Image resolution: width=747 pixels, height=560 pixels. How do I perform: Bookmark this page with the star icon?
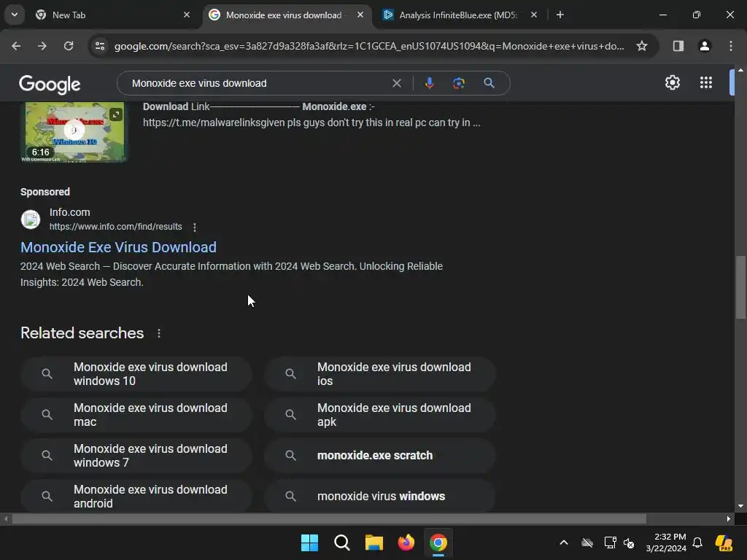tap(642, 46)
